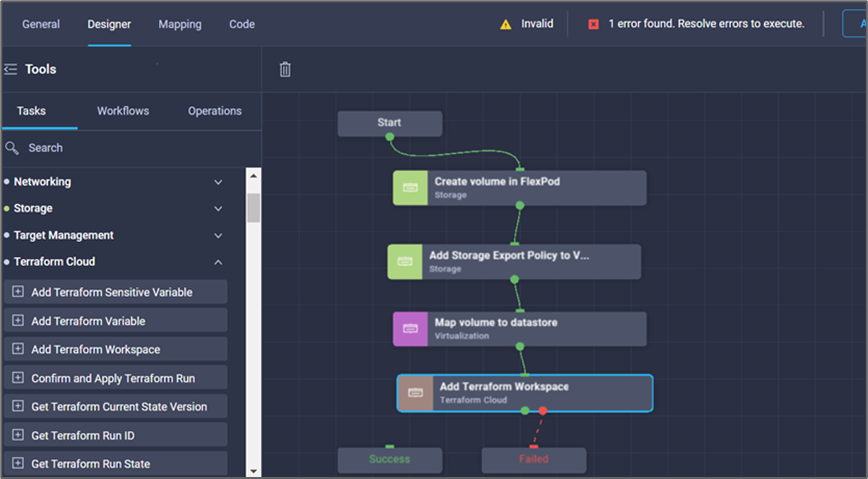Select the Create volume in FlexPod node
Image resolution: width=868 pixels, height=479 pixels.
(x=520, y=188)
